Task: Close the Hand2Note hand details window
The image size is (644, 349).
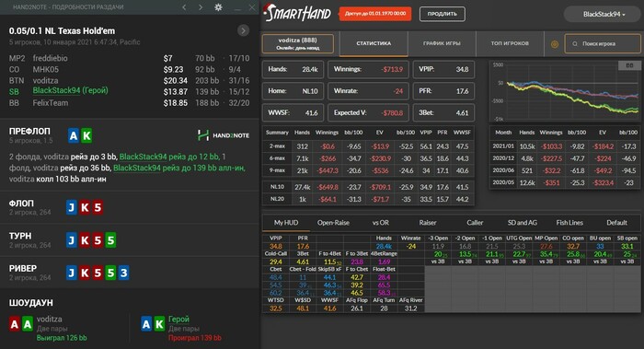Action: pos(252,7)
